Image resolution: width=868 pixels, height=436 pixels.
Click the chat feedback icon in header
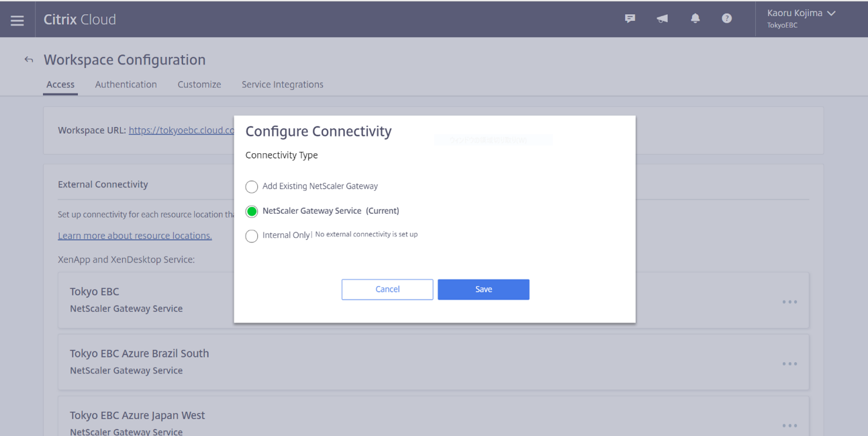[x=630, y=19]
